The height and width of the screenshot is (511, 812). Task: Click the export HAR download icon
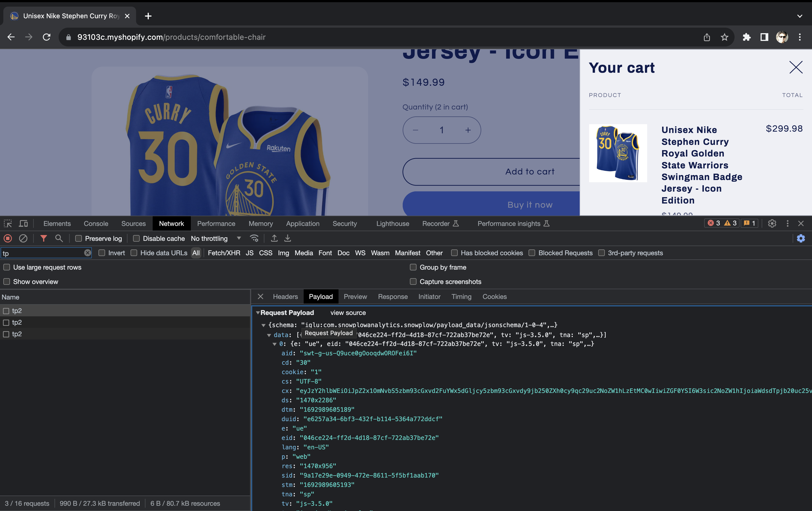tap(288, 238)
